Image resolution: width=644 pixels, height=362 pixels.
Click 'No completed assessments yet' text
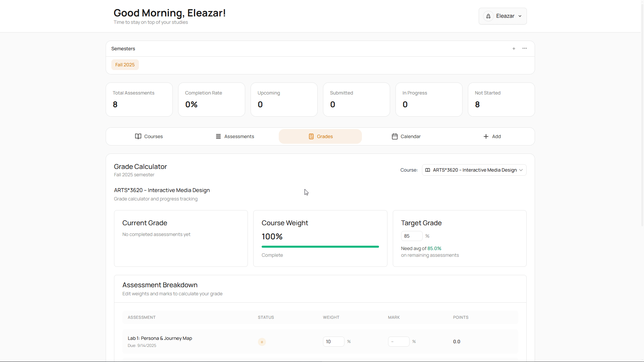click(156, 234)
